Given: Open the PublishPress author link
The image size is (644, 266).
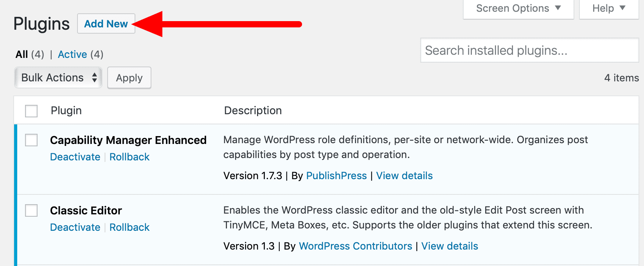Looking at the screenshot, I should pyautogui.click(x=336, y=176).
